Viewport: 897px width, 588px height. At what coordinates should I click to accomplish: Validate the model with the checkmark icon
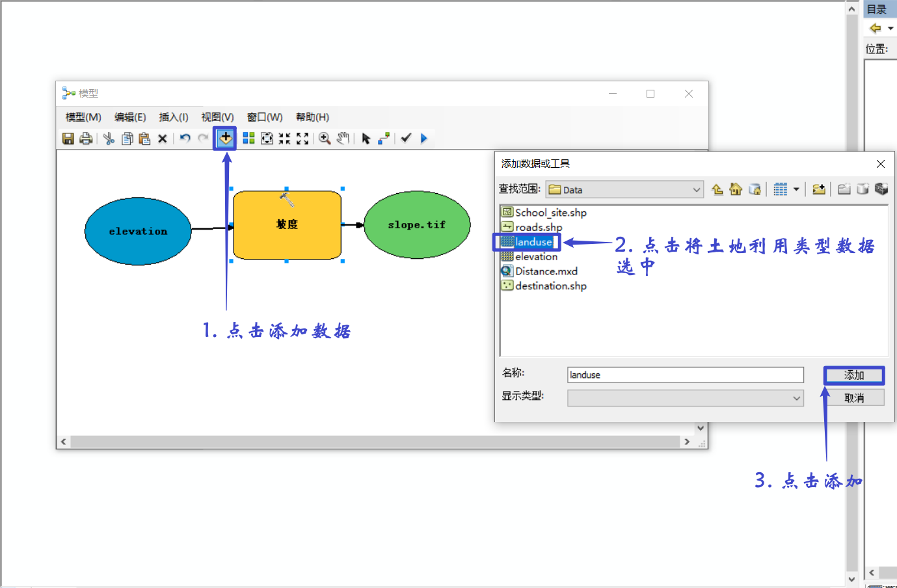click(405, 138)
